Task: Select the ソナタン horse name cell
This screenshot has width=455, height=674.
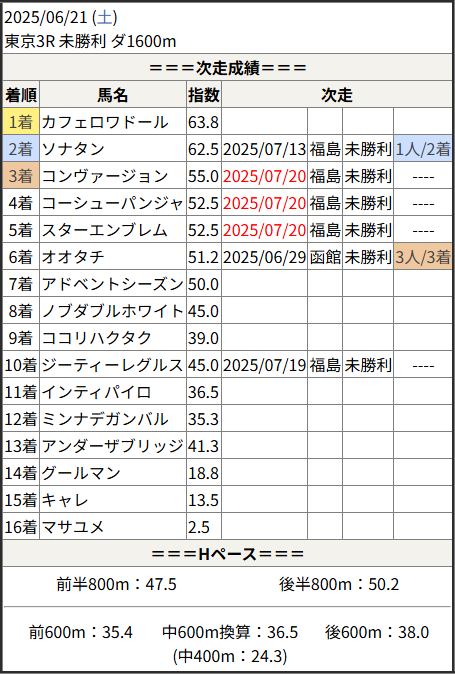Action: (113, 149)
